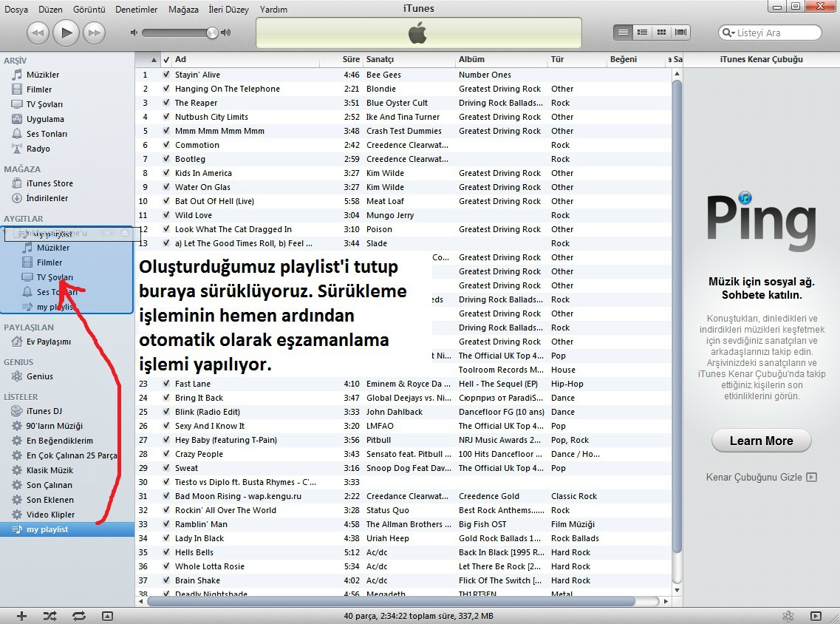Open Ses Tonları in the ARŞİV library

point(47,134)
